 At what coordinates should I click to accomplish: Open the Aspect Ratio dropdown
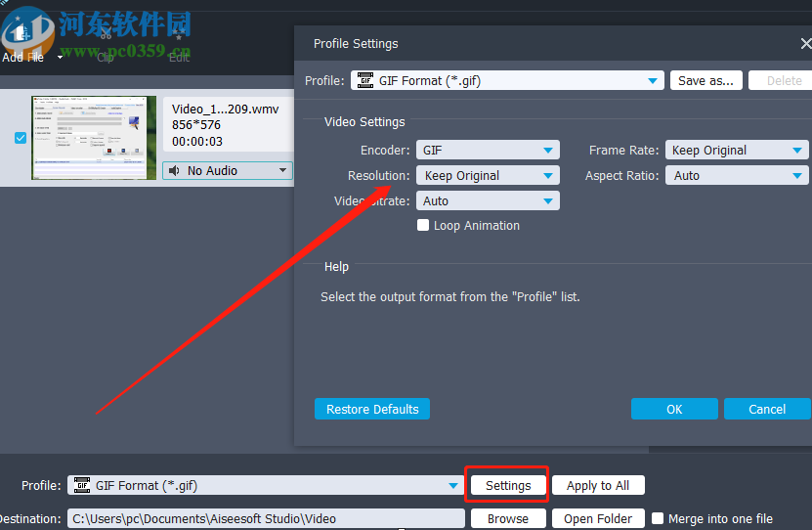pos(737,176)
